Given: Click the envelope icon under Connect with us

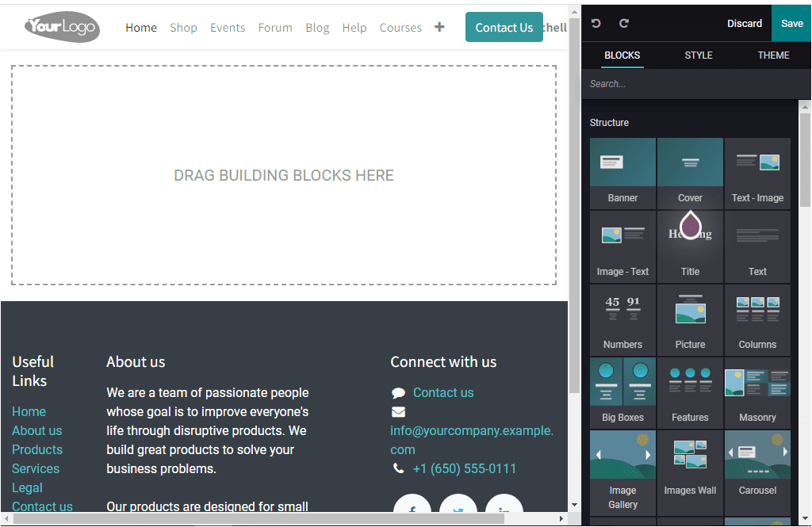Looking at the screenshot, I should [x=398, y=411].
